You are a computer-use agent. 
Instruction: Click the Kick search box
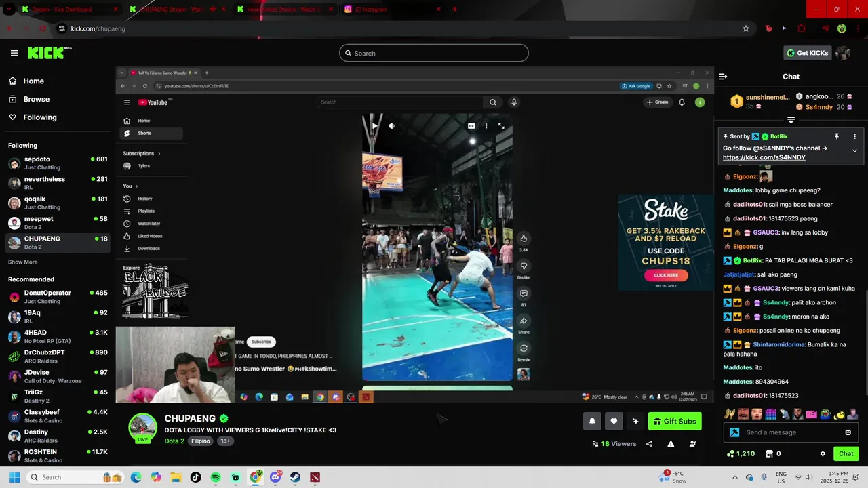434,53
